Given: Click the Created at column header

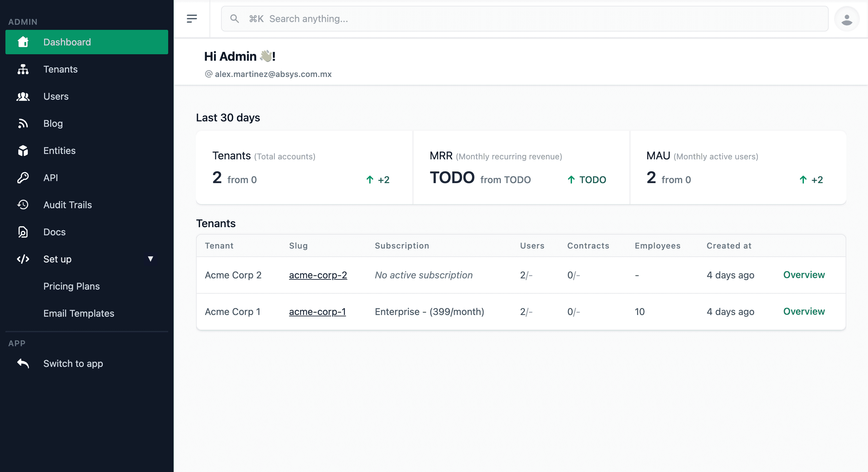Looking at the screenshot, I should point(729,246).
